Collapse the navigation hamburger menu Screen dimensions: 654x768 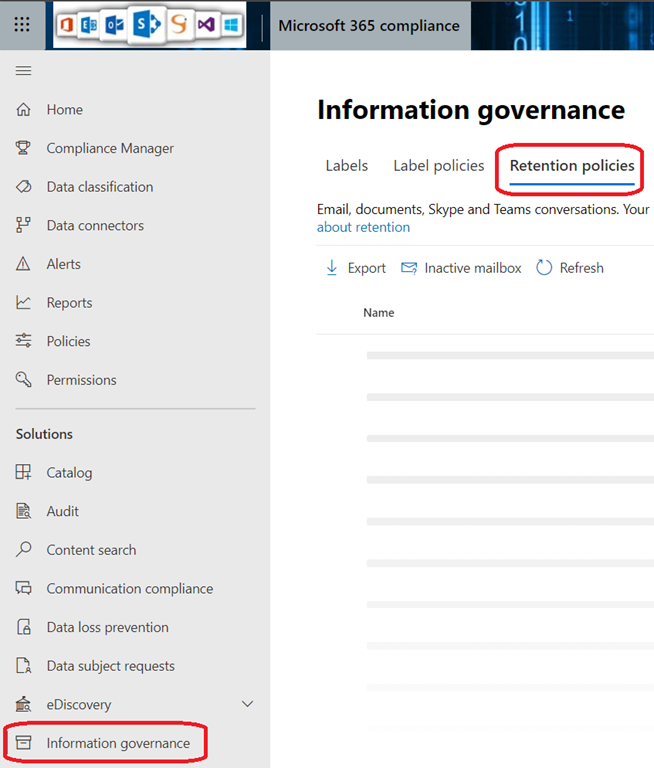23,71
